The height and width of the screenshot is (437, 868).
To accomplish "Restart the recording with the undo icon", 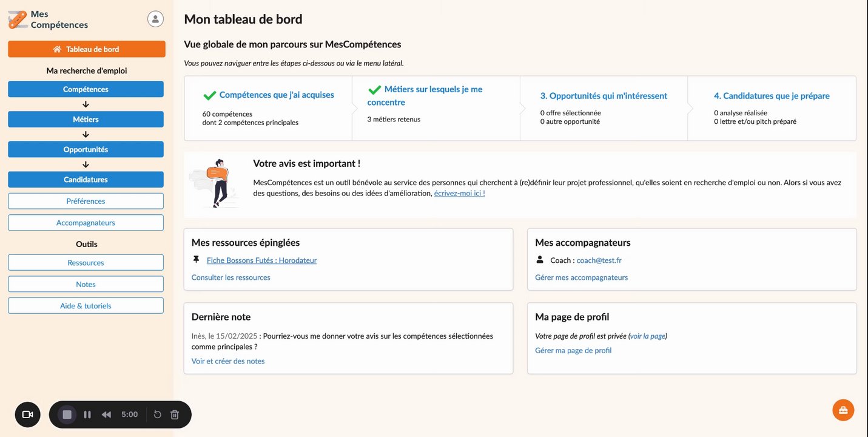I will pyautogui.click(x=157, y=415).
